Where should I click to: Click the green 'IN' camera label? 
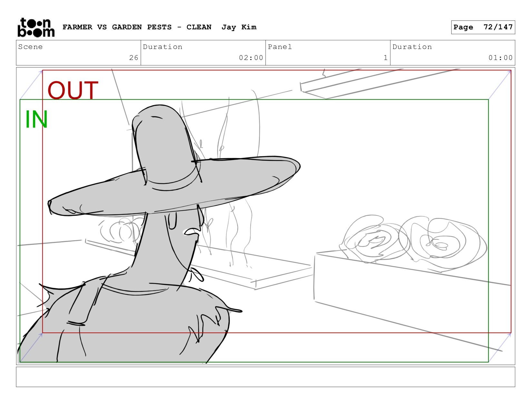[36, 120]
